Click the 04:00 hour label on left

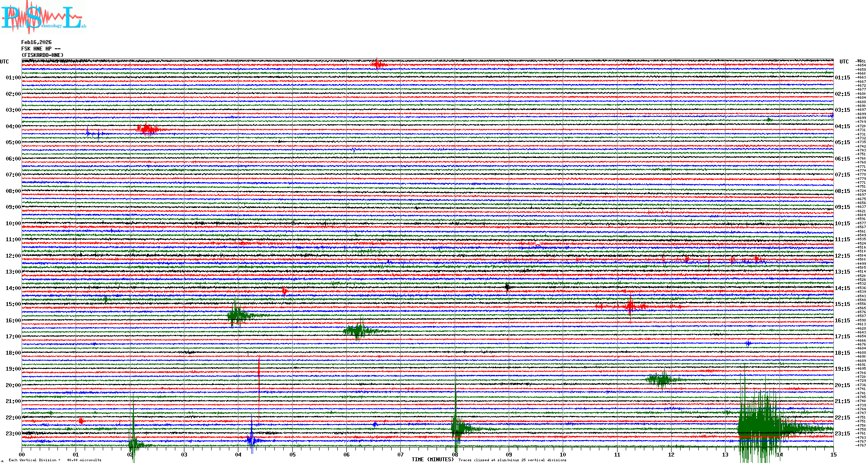13,126
